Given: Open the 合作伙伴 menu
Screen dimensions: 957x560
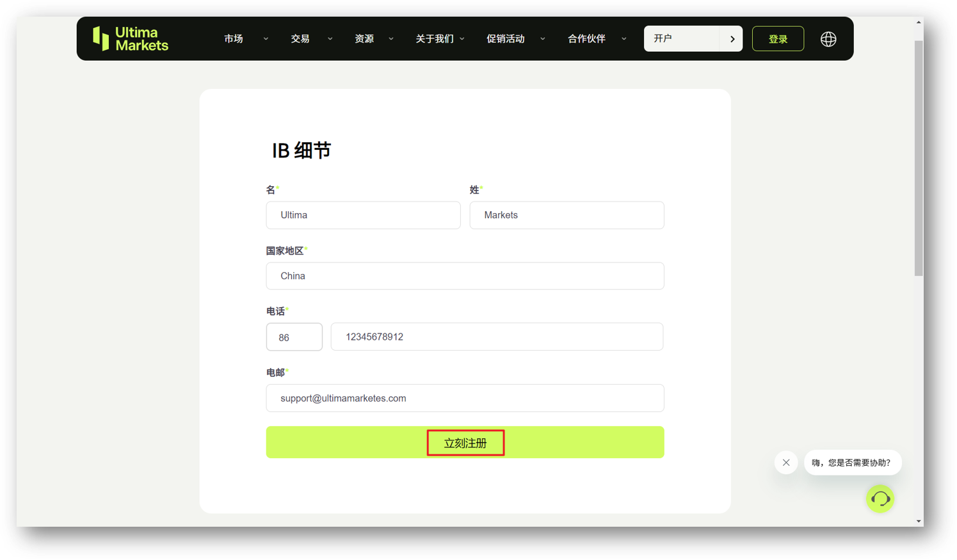Looking at the screenshot, I should pos(587,39).
